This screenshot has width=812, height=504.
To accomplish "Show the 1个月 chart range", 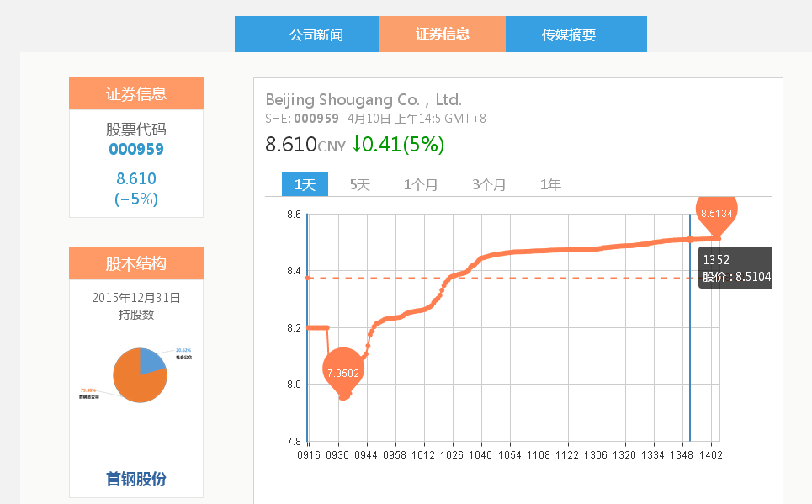I will tap(421, 184).
